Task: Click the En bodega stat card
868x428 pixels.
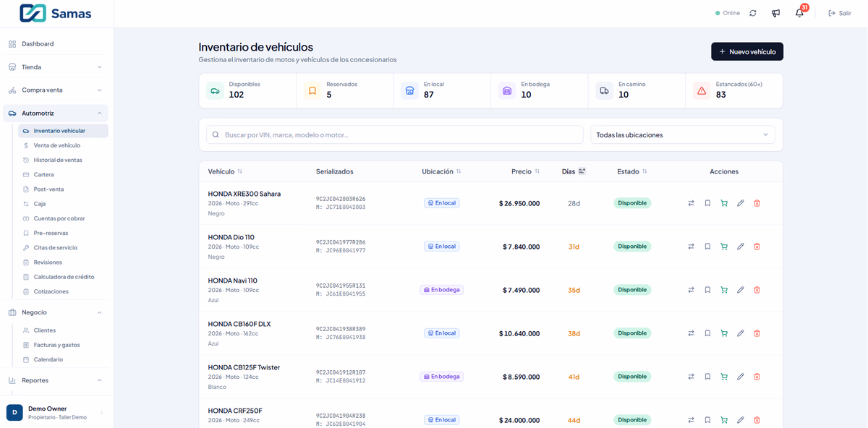Action: (x=540, y=90)
